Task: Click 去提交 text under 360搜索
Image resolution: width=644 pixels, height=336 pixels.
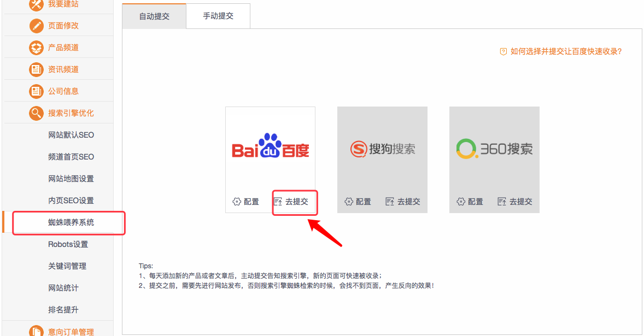Action: (x=521, y=202)
